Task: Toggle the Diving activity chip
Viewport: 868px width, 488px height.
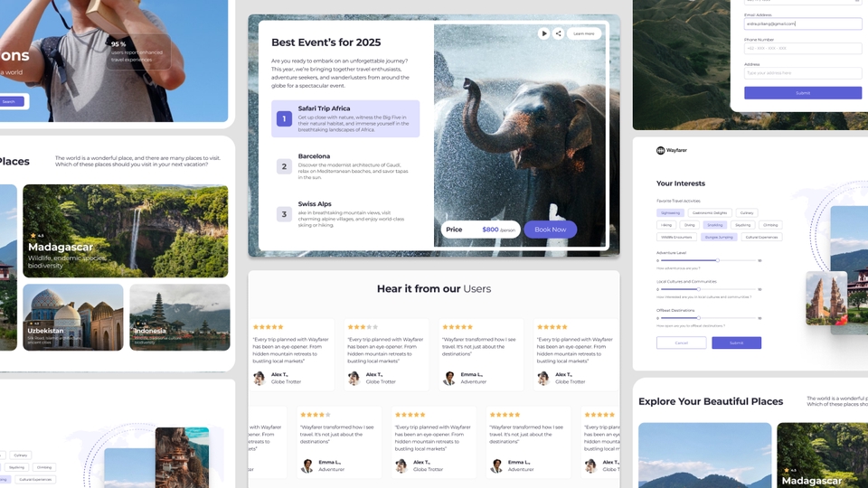Action: [689, 225]
